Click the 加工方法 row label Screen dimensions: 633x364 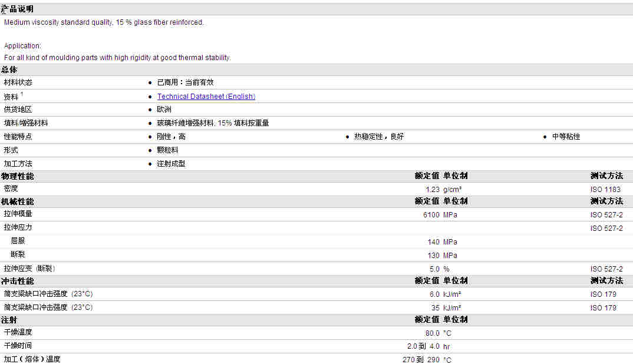pyautogui.click(x=18, y=164)
